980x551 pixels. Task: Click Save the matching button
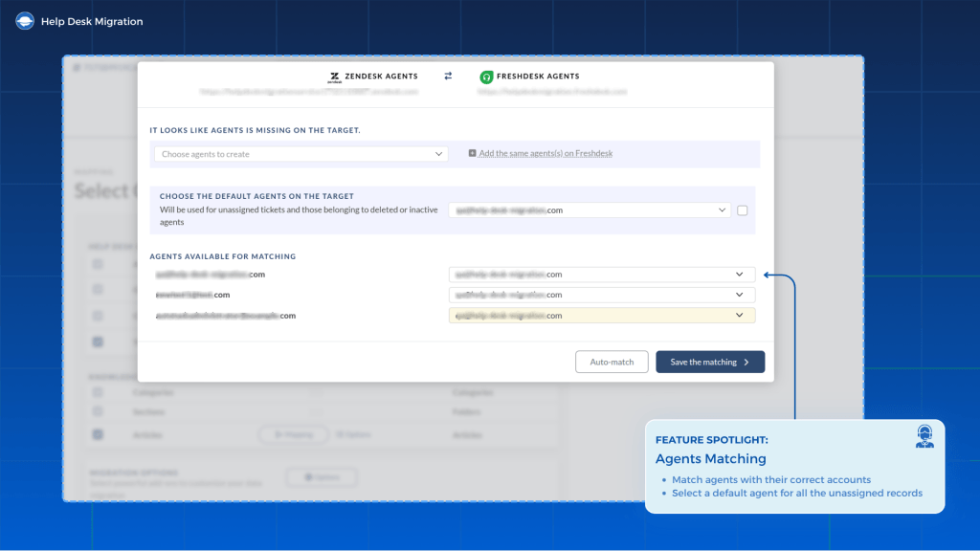click(710, 362)
